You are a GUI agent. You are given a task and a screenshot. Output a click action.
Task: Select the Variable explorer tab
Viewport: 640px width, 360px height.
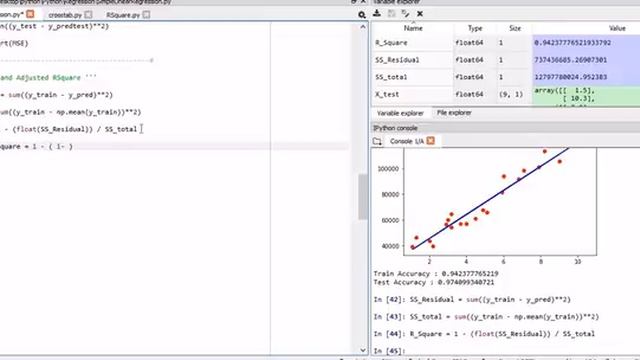point(400,113)
